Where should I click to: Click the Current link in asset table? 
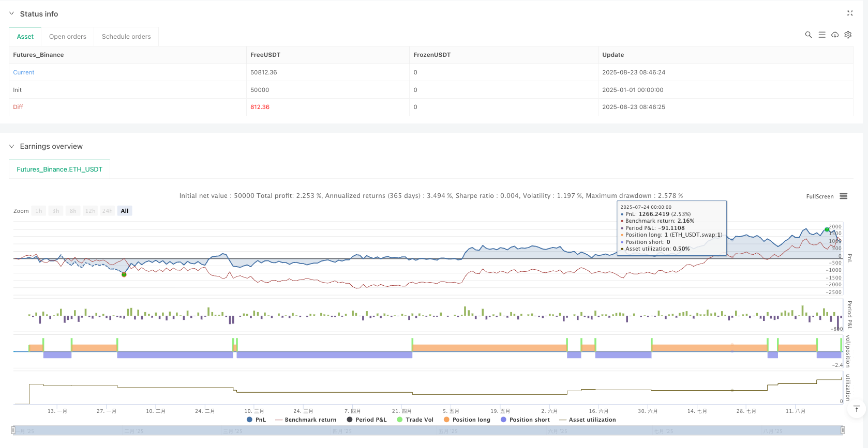24,72
